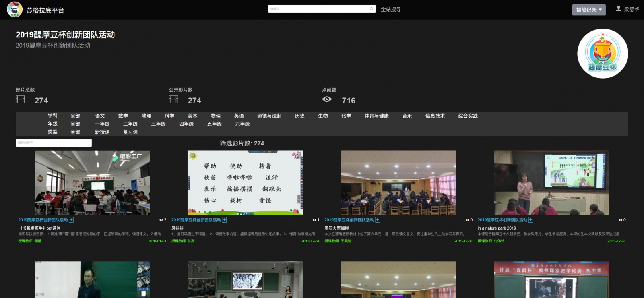This screenshot has height=298, width=644.
Task: Click the channel search input field
Action: (x=54, y=143)
